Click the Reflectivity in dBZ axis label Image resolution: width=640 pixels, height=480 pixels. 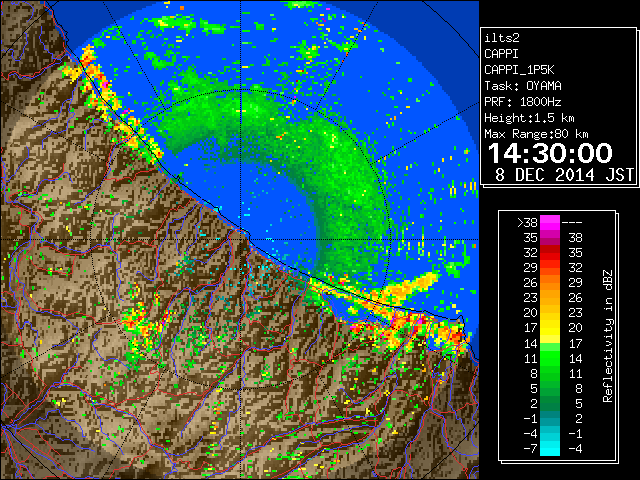coord(607,336)
